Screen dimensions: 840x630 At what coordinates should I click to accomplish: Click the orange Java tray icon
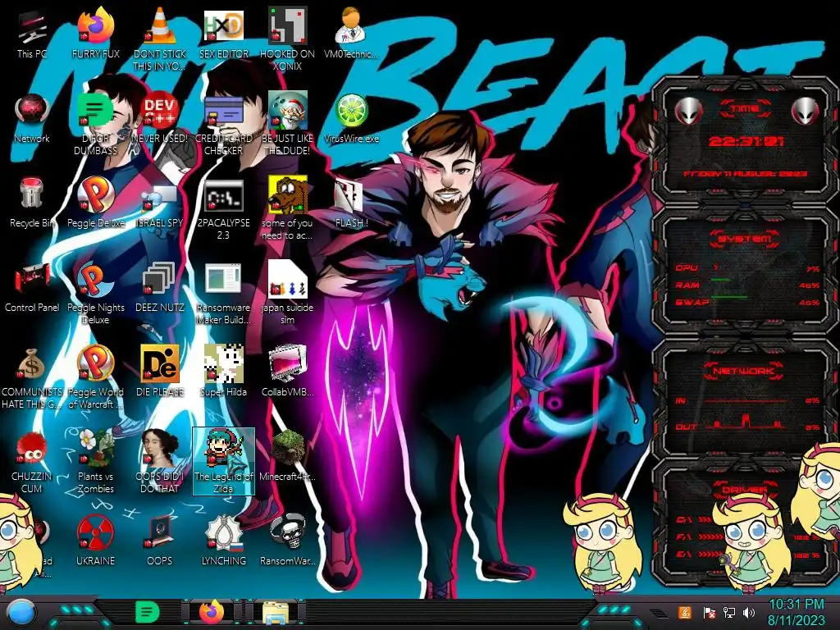[685, 612]
